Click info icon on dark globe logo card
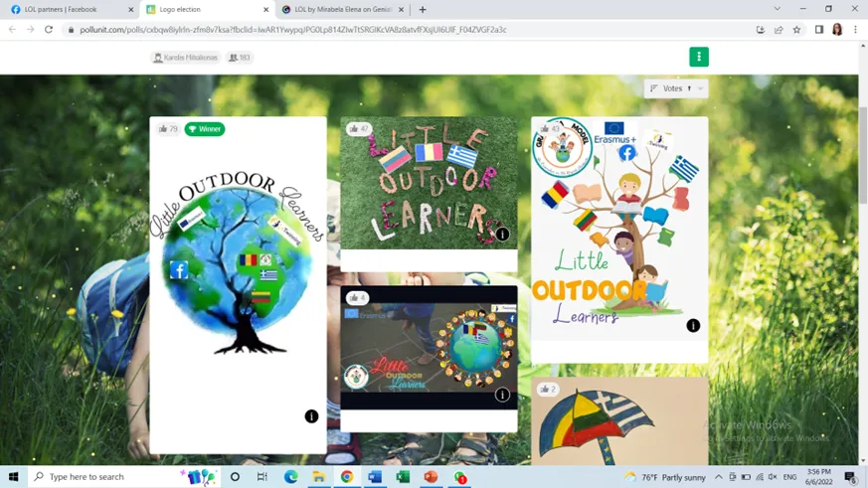The image size is (868, 488). (x=502, y=395)
